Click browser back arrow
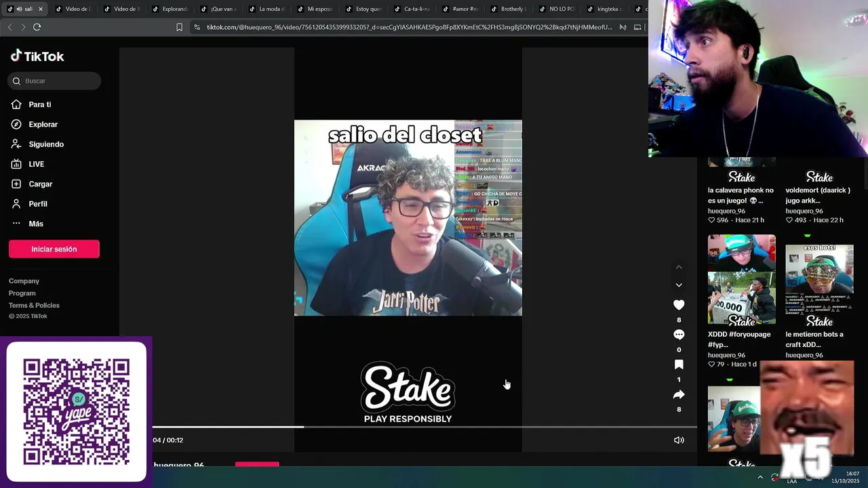The image size is (868, 488). click(9, 27)
